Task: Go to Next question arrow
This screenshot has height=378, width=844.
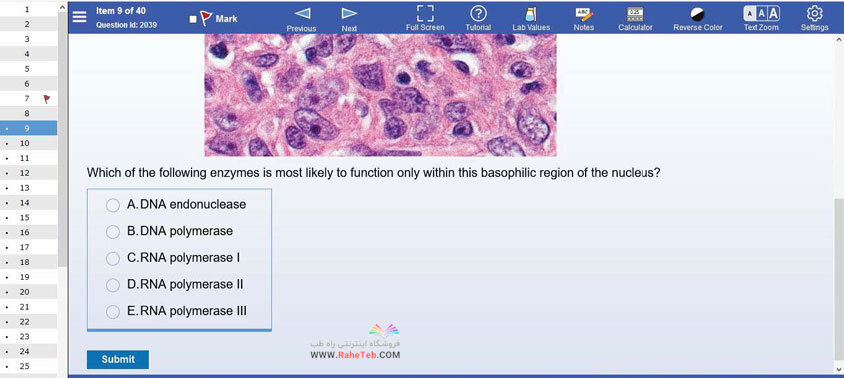Action: [x=349, y=13]
